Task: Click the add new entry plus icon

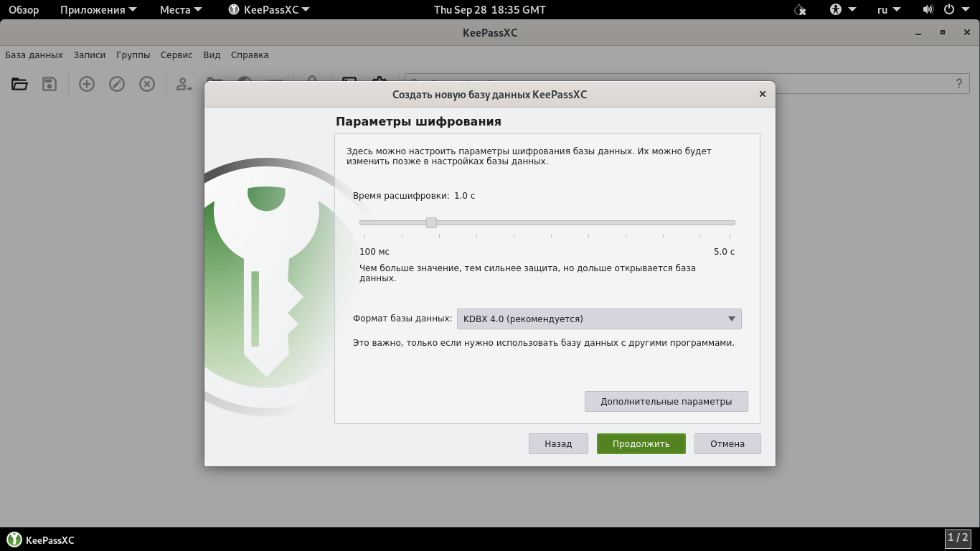Action: 87,84
